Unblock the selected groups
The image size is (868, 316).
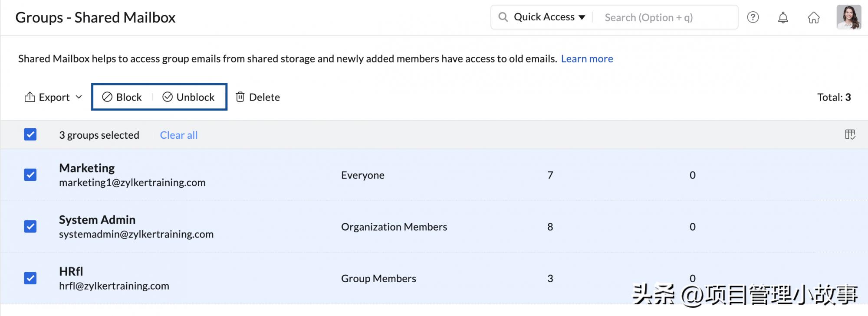(188, 97)
